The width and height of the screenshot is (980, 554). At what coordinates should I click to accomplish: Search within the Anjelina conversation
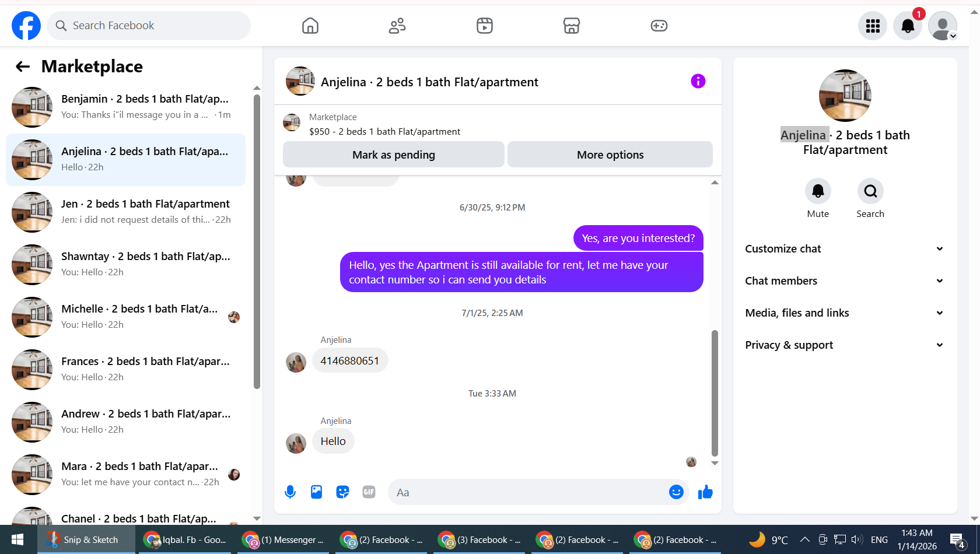(870, 191)
